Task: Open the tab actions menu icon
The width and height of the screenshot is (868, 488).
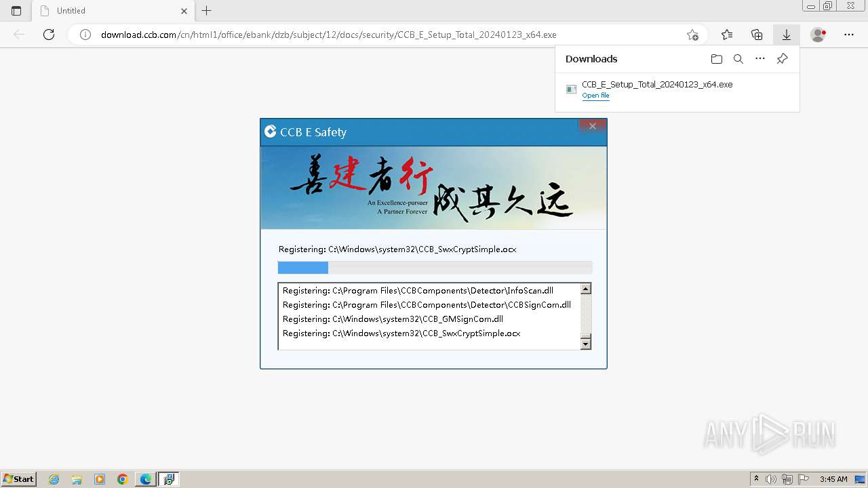Action: point(16,11)
